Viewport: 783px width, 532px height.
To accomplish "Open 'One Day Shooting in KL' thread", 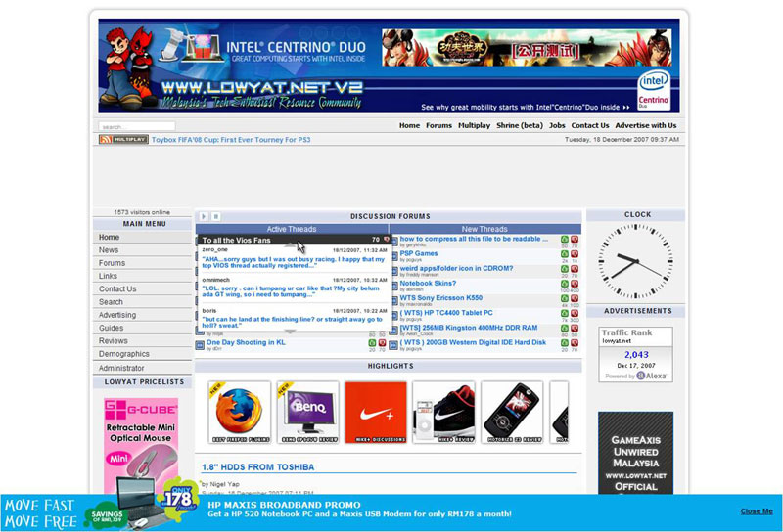I will point(246,342).
